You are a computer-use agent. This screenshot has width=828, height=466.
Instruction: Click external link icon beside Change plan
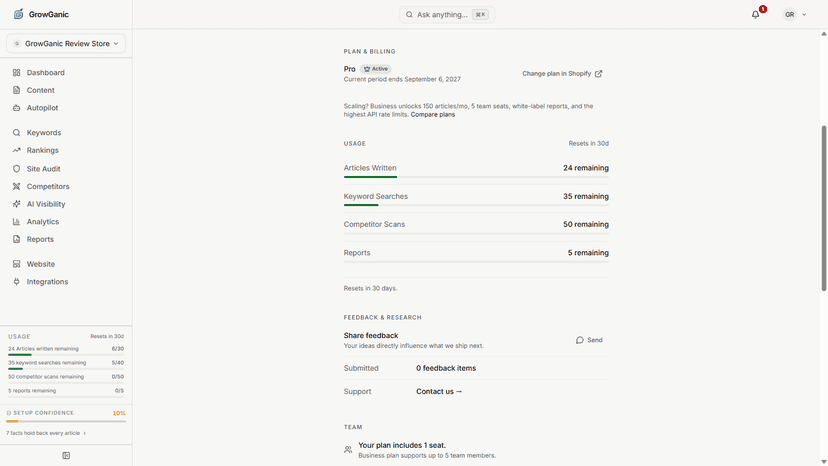pyautogui.click(x=598, y=73)
